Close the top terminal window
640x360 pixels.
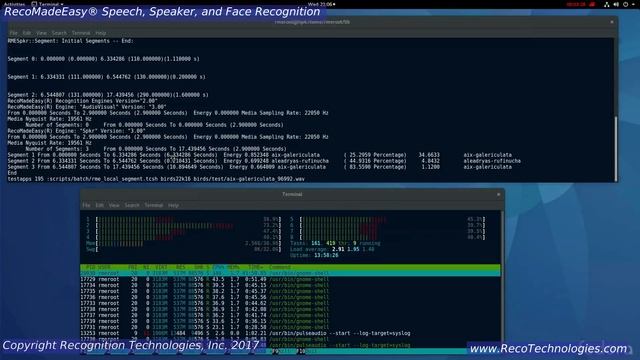pyautogui.click(x=612, y=22)
